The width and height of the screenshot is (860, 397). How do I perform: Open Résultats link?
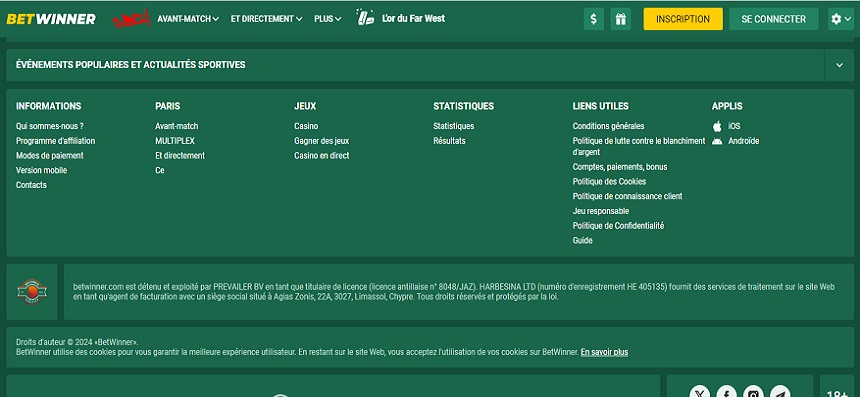(449, 141)
